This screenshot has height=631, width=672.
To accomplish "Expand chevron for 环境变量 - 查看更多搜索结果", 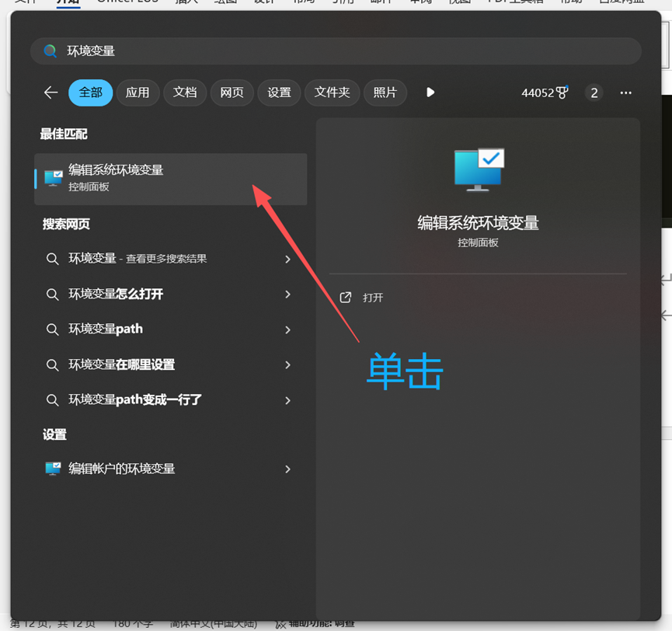I will 287,259.
